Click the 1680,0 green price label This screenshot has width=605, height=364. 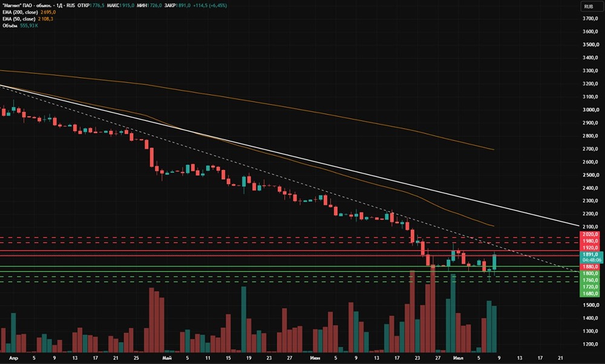pyautogui.click(x=590, y=293)
